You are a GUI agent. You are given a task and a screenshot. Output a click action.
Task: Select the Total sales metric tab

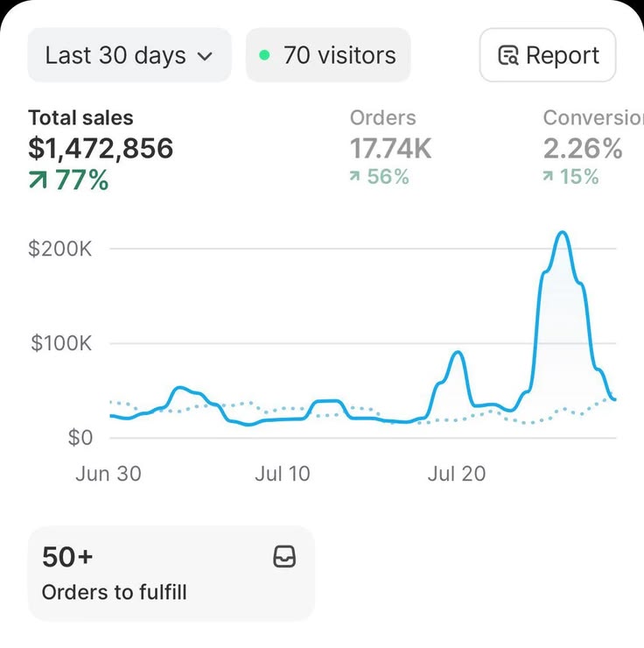pos(101,149)
